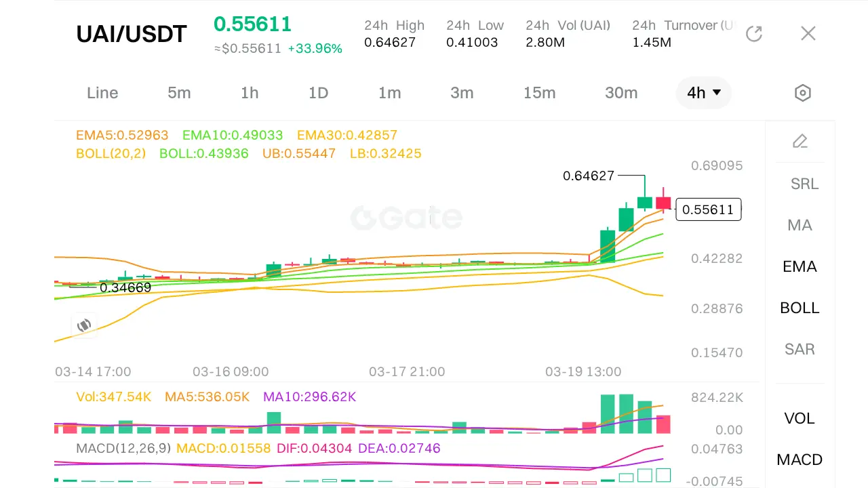Screen dimensions: 868x488
Task: Click the BOLL:0.43936 legend value
Action: click(204, 153)
